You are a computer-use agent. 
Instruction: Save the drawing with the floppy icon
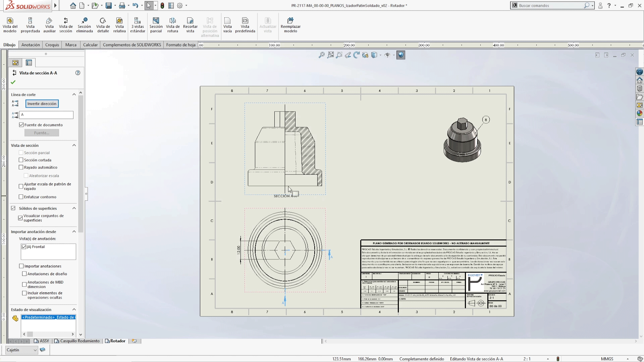pos(108,6)
